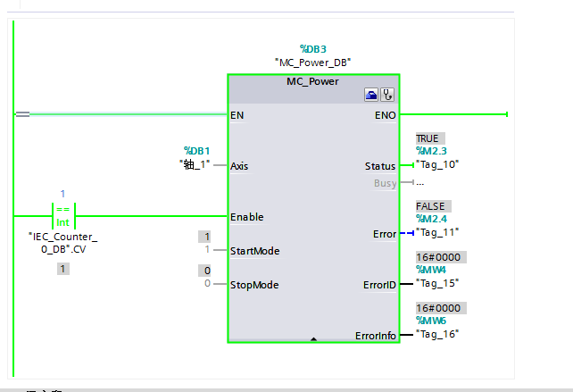
Task: Click the MC_Power diagnostics stethoscope icon
Action: 386,95
